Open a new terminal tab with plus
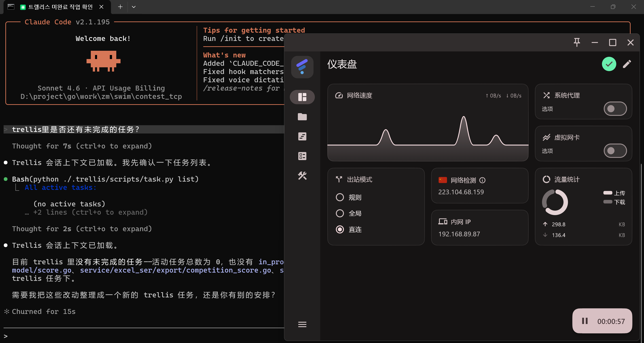The width and height of the screenshot is (644, 343). (120, 7)
